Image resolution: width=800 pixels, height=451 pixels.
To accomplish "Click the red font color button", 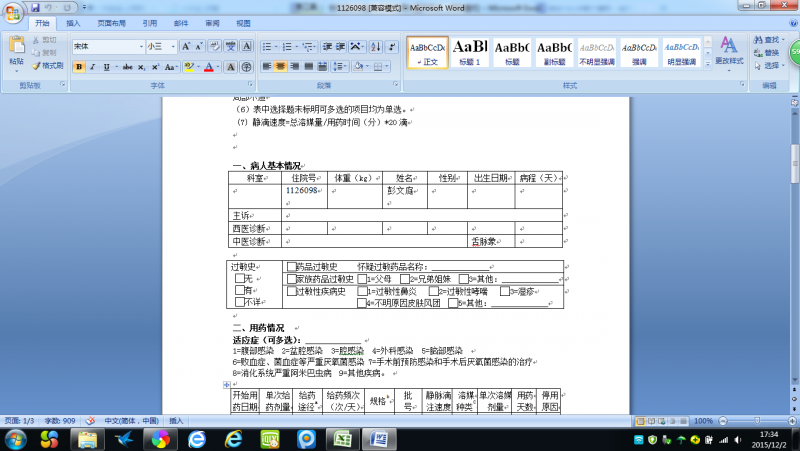I will [209, 67].
